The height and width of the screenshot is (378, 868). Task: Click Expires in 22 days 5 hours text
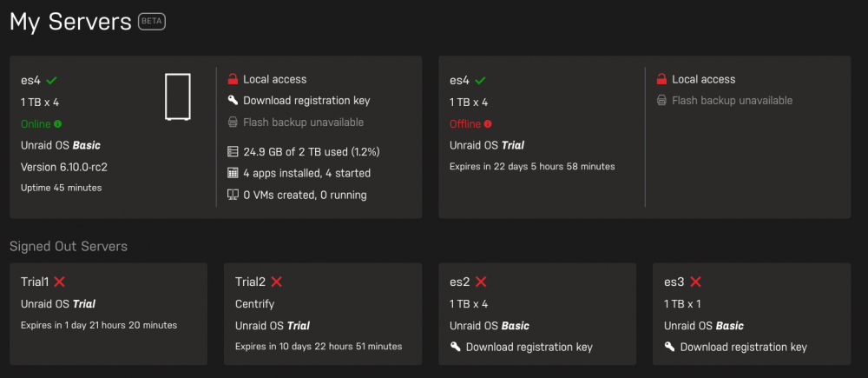click(x=532, y=166)
